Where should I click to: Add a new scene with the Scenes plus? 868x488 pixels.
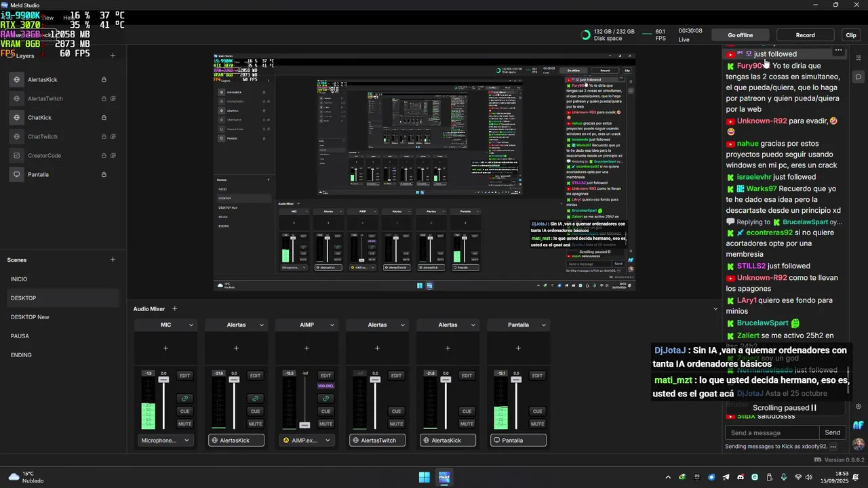[x=113, y=260]
